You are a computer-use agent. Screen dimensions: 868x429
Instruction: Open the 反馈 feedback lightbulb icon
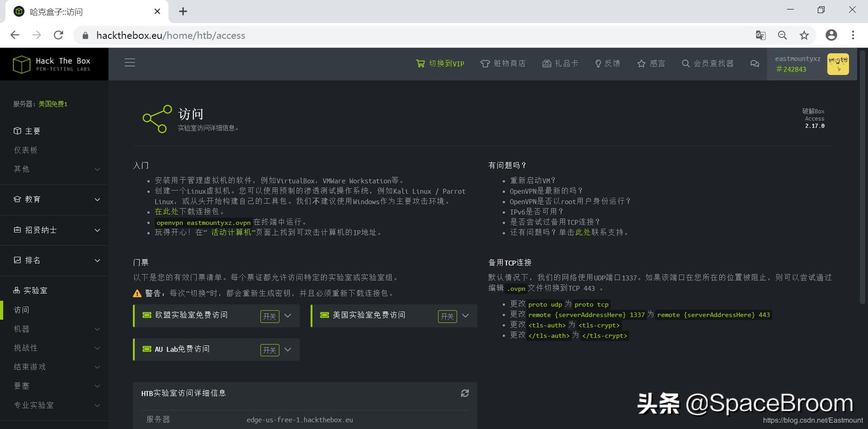(x=599, y=63)
